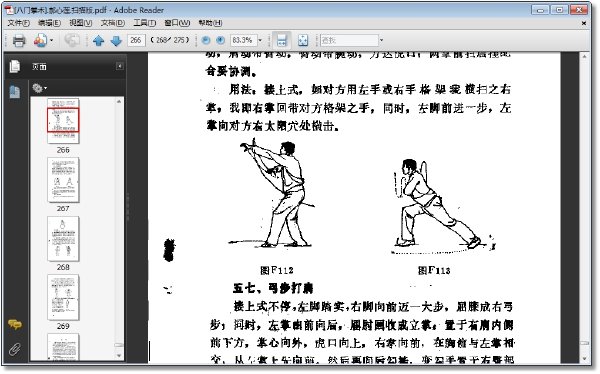Open the 工具(T) menu
Image resolution: width=600 pixels, height=374 pixels.
click(145, 23)
